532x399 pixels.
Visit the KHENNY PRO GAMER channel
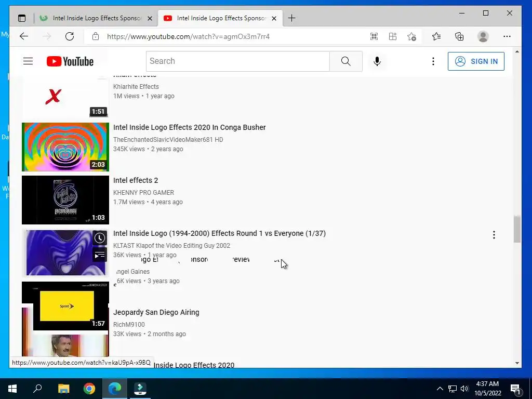pos(143,192)
